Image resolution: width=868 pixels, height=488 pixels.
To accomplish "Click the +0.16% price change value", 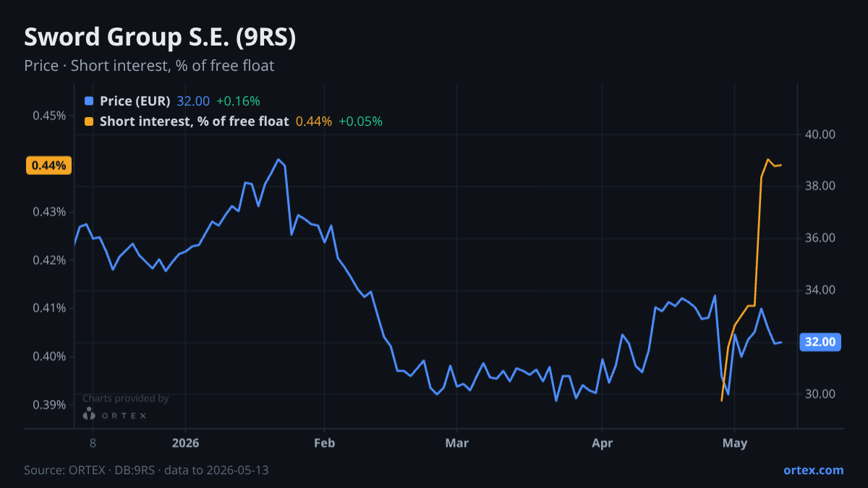I will point(238,101).
